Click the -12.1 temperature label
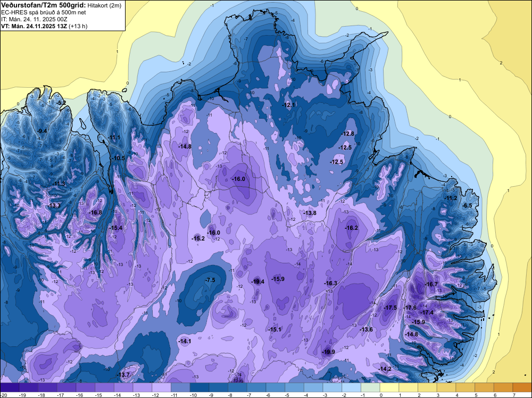The height and width of the screenshot is (398, 532). [x=289, y=105]
